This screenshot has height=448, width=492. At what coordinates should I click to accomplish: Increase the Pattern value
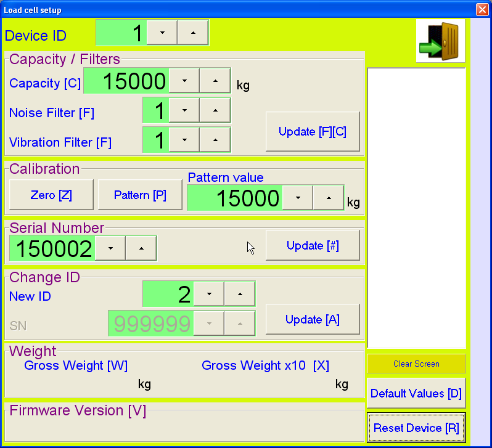click(x=329, y=198)
